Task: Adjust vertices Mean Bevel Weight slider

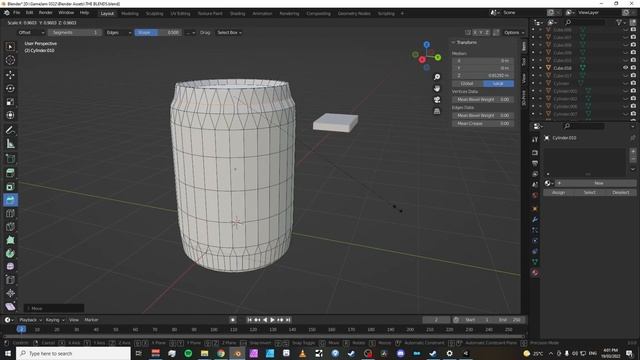Action: pyautogui.click(x=483, y=100)
